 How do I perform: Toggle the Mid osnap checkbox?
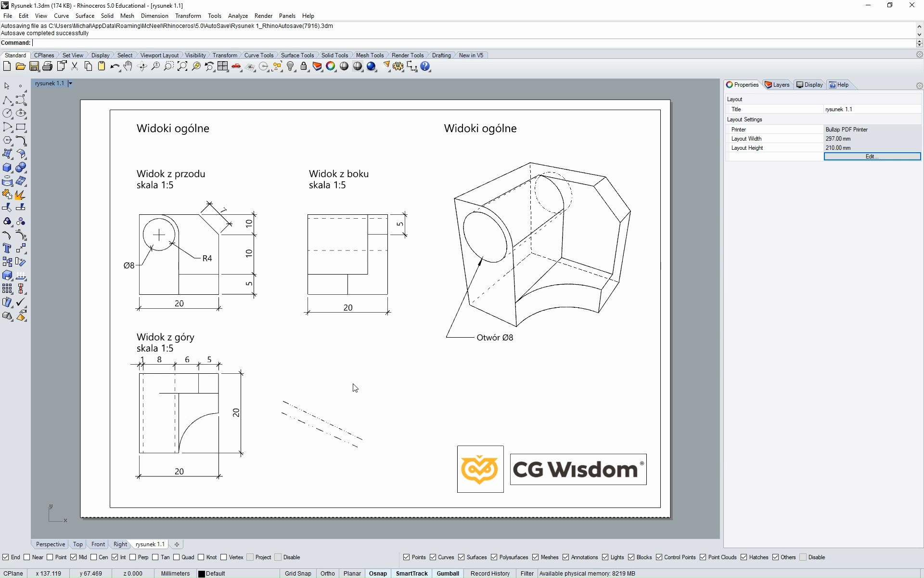74,557
